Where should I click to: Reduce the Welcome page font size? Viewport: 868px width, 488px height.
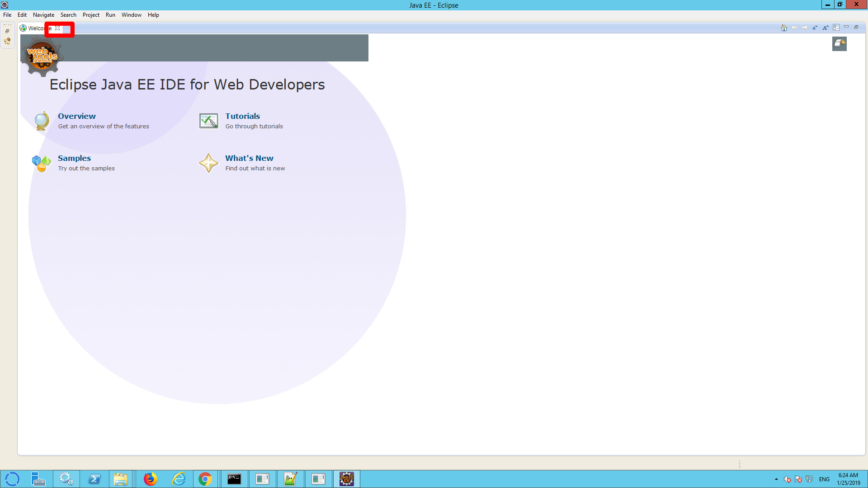tap(815, 28)
